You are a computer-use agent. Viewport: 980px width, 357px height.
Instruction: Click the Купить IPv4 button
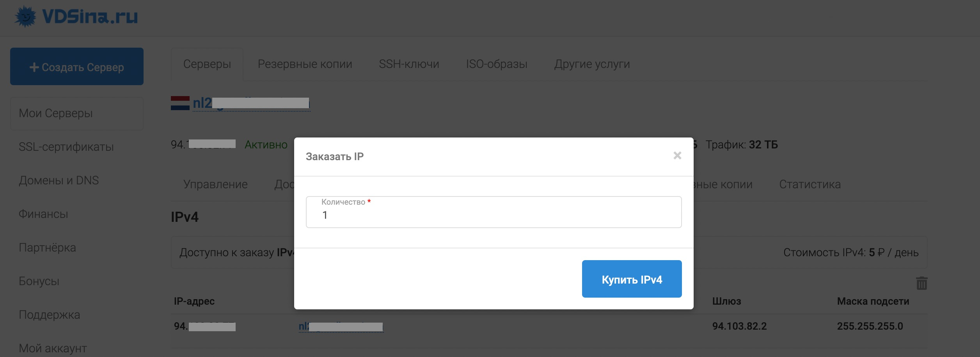(x=632, y=279)
